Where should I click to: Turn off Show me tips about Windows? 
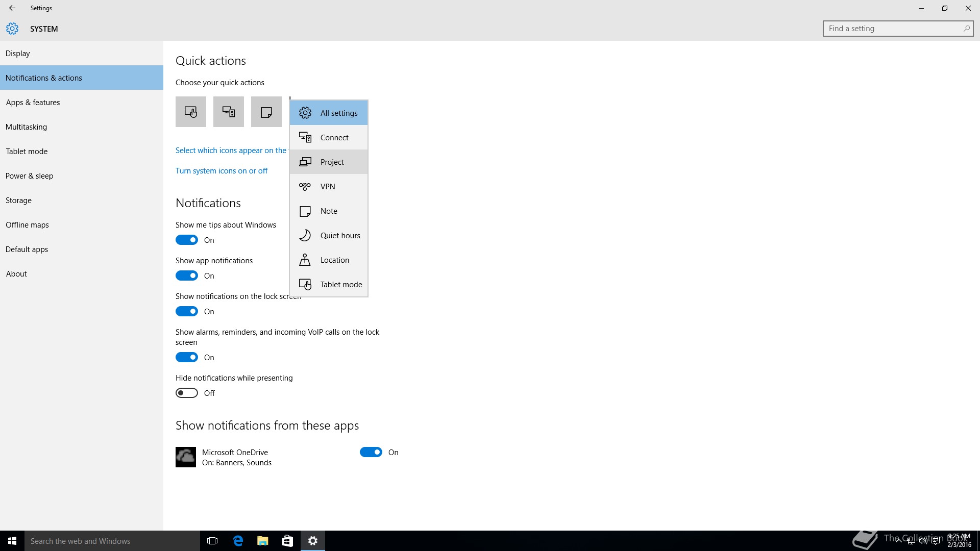(187, 240)
